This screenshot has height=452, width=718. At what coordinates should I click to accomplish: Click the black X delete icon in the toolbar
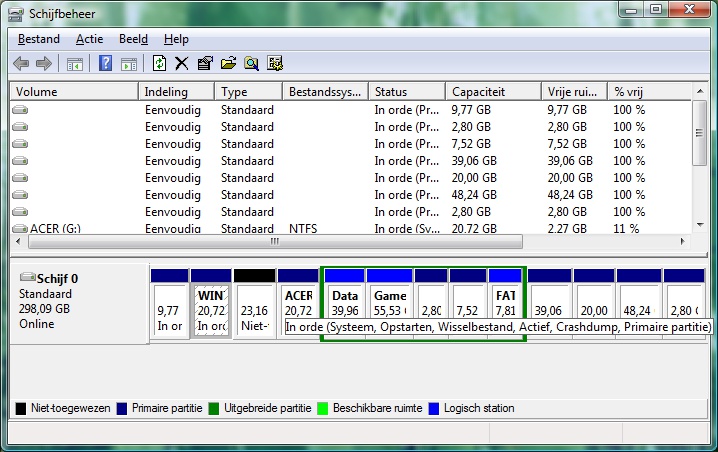(181, 64)
